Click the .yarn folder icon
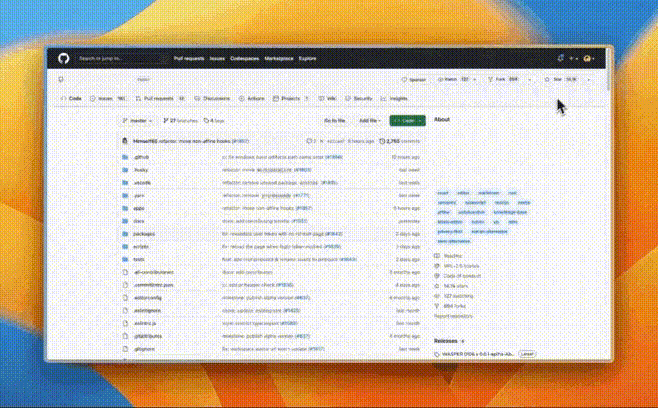This screenshot has width=658, height=408. pos(125,196)
